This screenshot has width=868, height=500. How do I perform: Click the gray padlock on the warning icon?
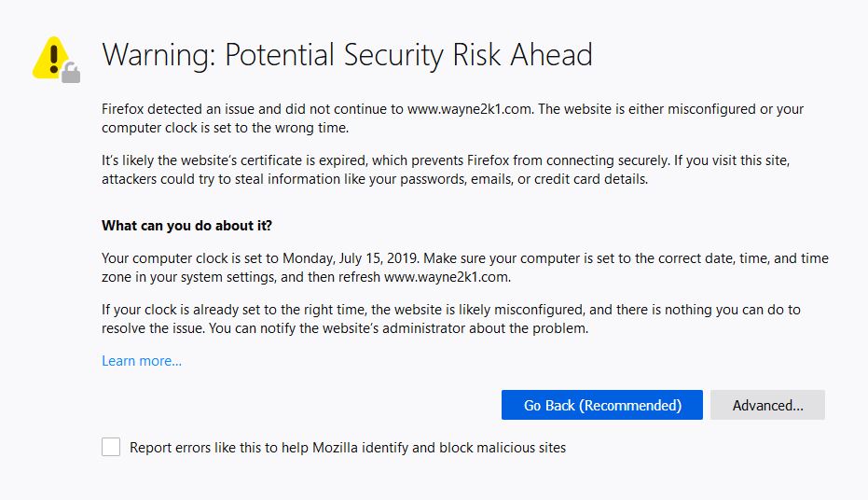coord(71,71)
